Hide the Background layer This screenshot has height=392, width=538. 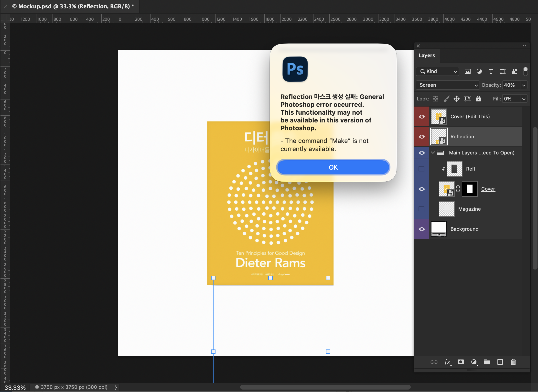(x=422, y=229)
